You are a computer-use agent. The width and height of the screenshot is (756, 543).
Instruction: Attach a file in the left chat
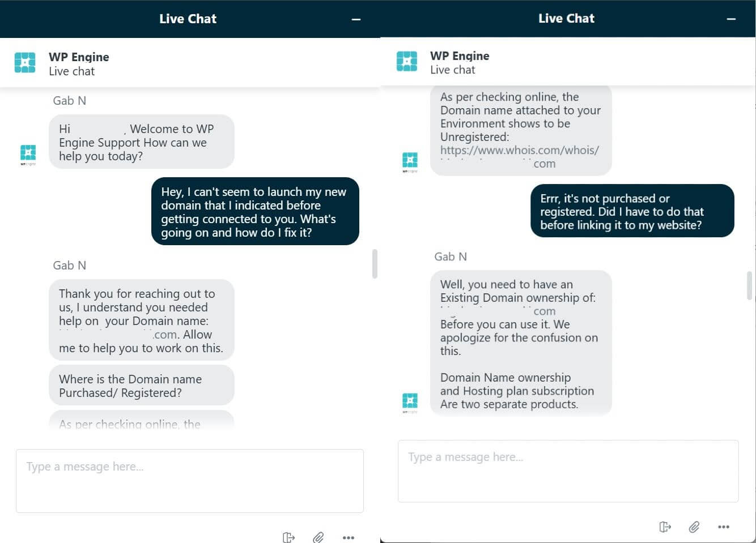(x=318, y=537)
